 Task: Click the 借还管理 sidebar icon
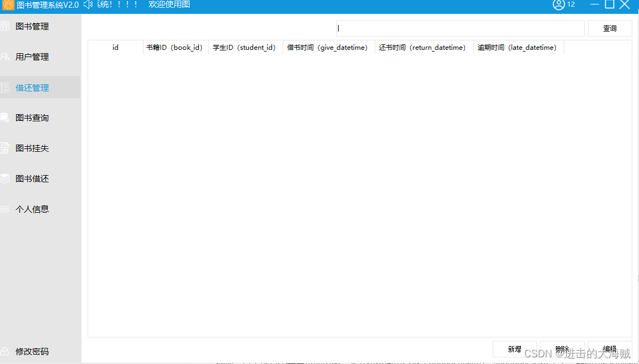tap(4, 87)
